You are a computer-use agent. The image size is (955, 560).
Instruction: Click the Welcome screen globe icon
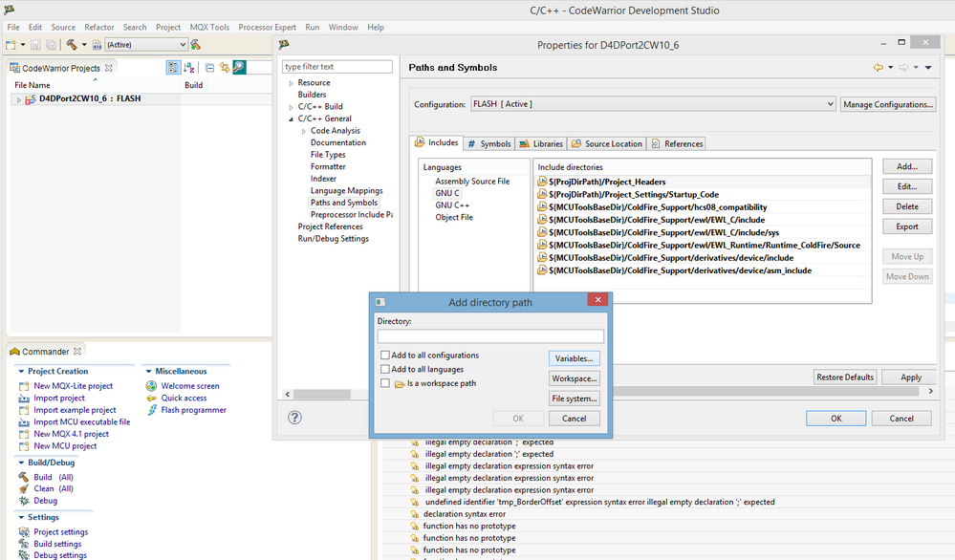151,386
